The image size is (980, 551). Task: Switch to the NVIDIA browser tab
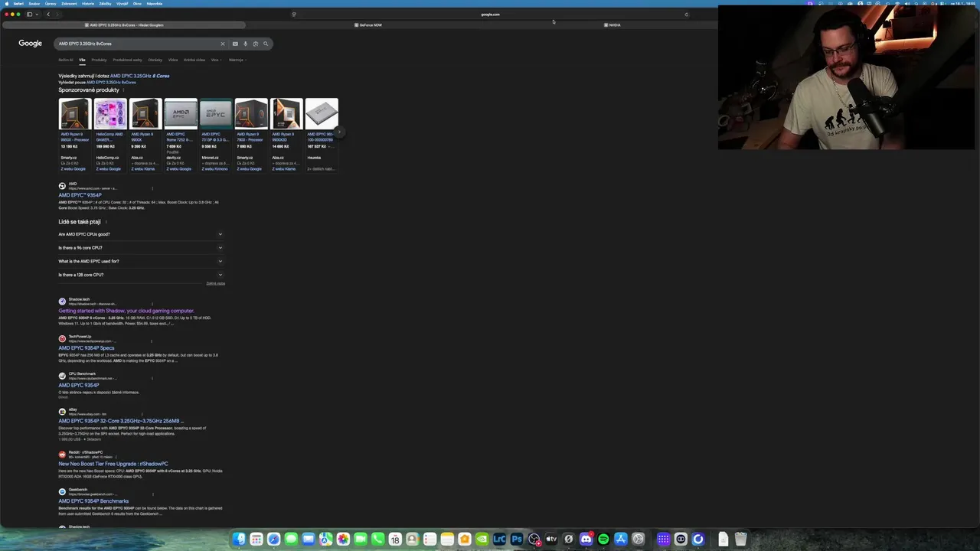coord(612,25)
